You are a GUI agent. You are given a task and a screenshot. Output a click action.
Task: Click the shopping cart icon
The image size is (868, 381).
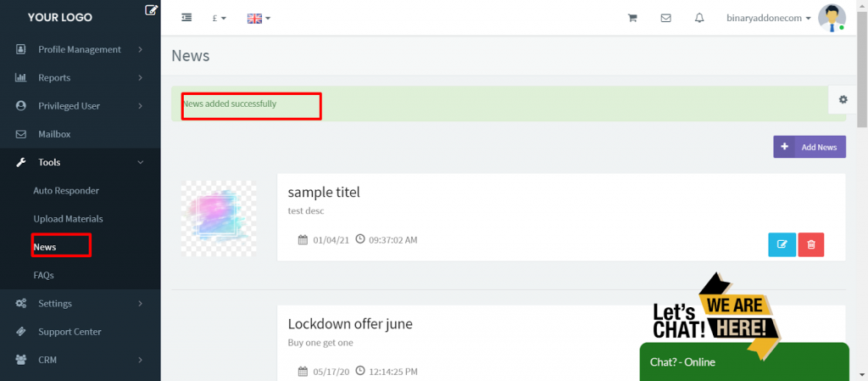[x=632, y=18]
